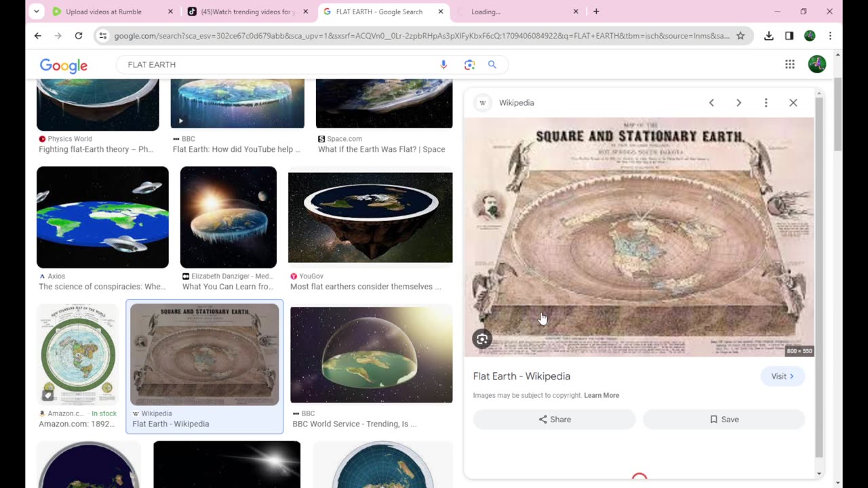
Task: Open BBC World Service Trending link
Action: pyautogui.click(x=355, y=424)
